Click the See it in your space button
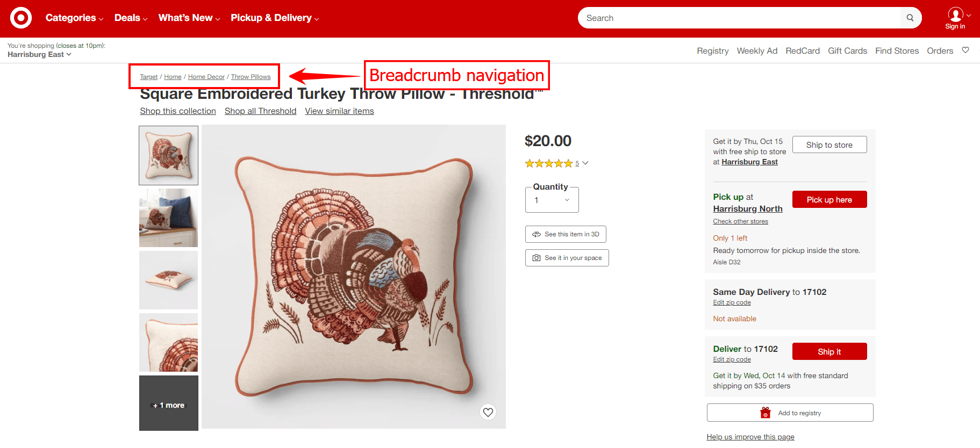Screen dimensions: 980x448 567,258
